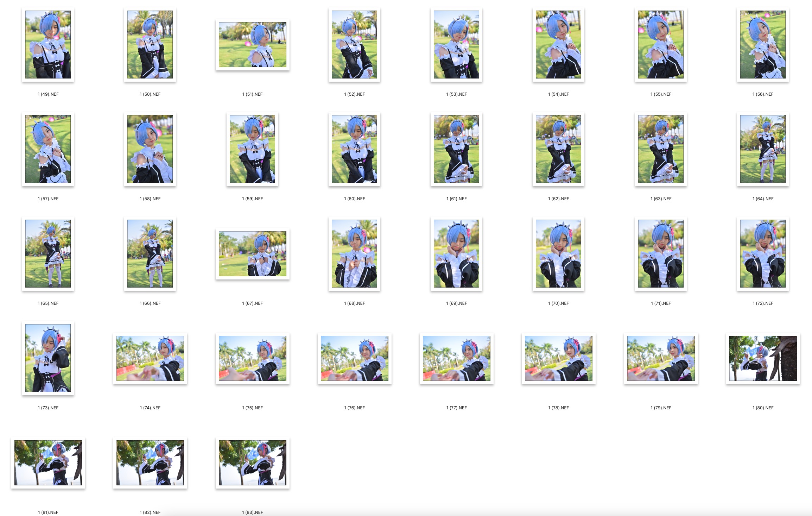Click the filename label 1 (62).NEF

point(558,199)
